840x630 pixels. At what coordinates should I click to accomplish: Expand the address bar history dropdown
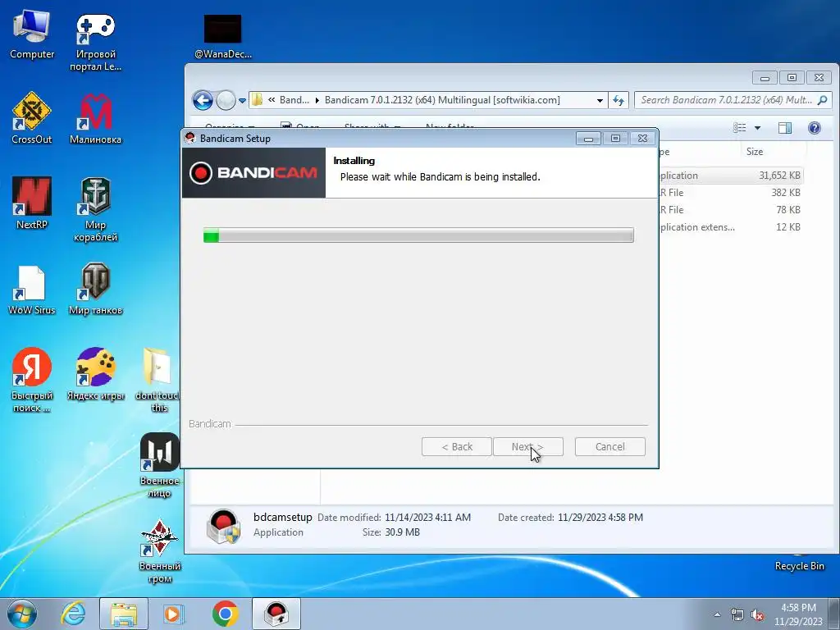[x=600, y=100]
